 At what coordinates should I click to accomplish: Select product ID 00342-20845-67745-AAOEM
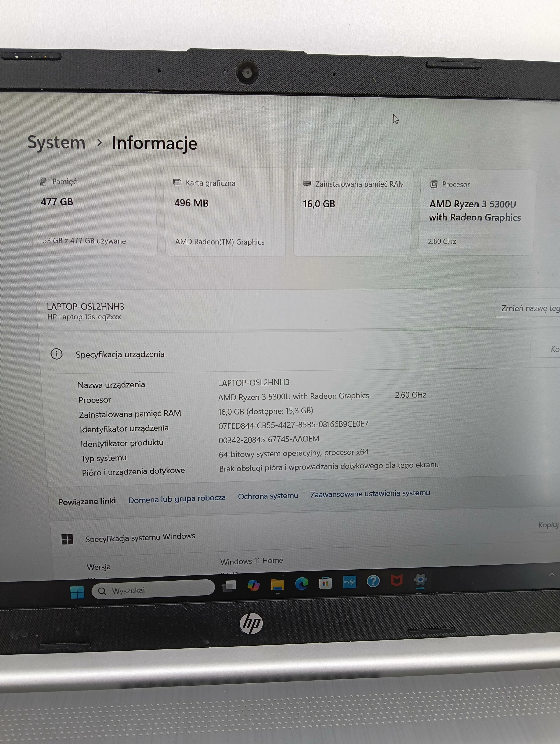pos(269,439)
